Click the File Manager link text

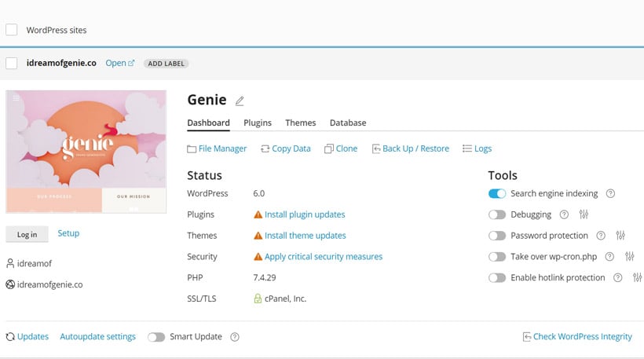click(x=222, y=148)
